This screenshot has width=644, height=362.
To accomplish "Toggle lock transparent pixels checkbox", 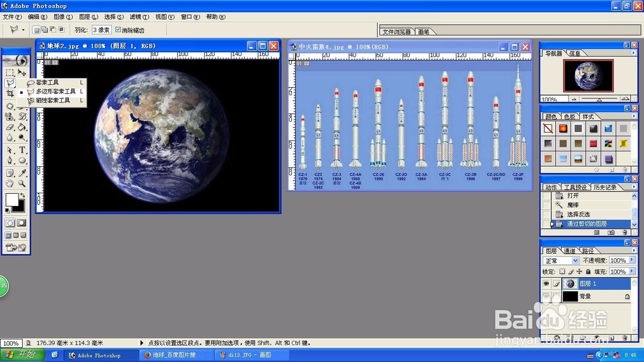I will click(562, 272).
